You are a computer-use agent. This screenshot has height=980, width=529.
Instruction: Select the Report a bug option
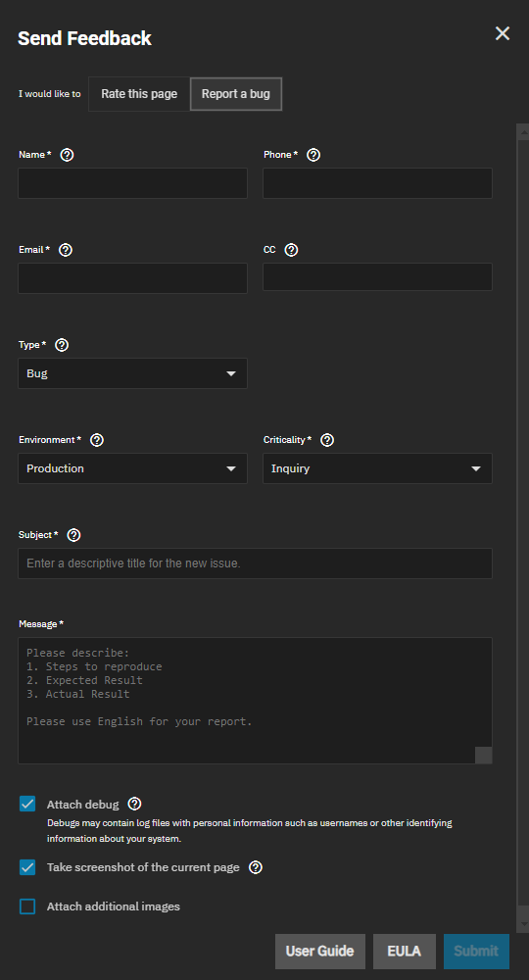(236, 94)
